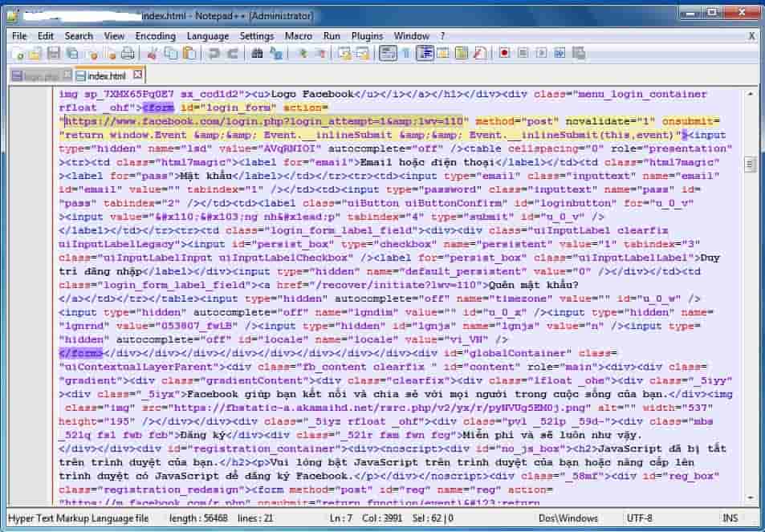Click the Zoom In toolbar icon
Screen dimensions: 765x532
click(303, 53)
